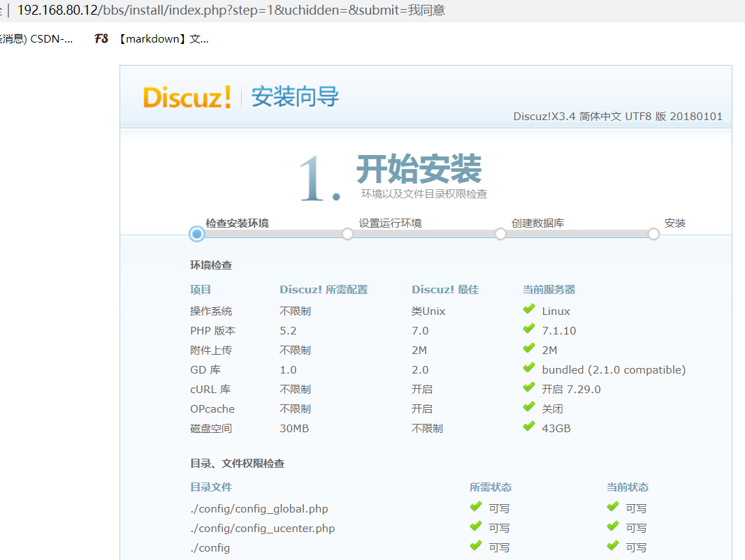Viewport: 745px width, 560px height.
Task: Click the 目录文件 column header
Action: [x=211, y=487]
